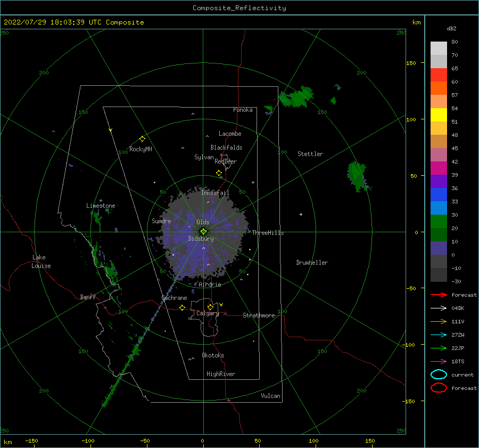Click the yellow diamond marker near Cochrane
This screenshot has width=479, height=448.
183,307
